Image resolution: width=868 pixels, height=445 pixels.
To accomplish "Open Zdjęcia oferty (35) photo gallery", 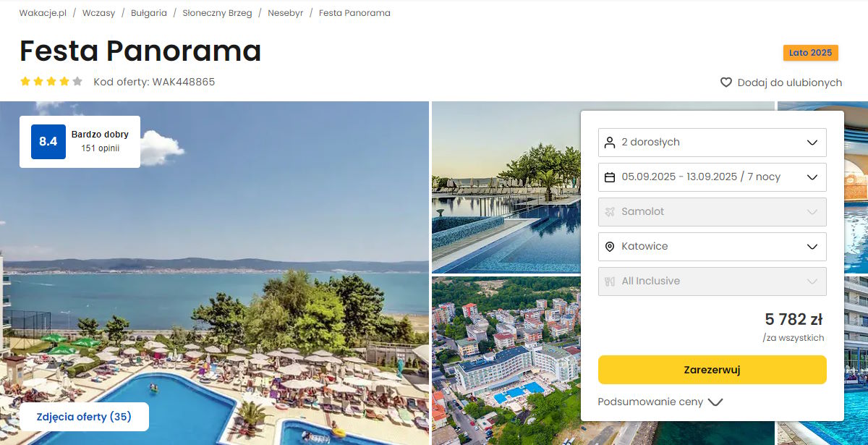I will pyautogui.click(x=84, y=417).
